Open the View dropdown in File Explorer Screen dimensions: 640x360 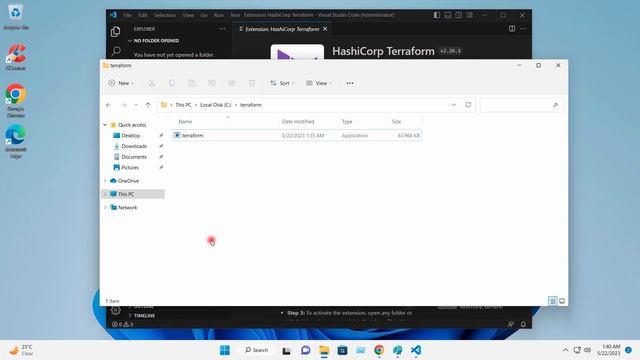click(319, 83)
